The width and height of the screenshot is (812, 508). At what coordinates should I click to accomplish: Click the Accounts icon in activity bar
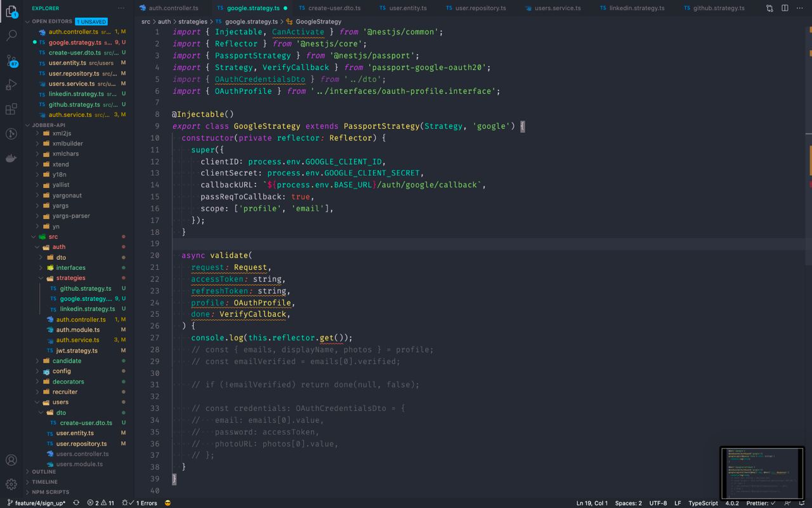coord(11,460)
